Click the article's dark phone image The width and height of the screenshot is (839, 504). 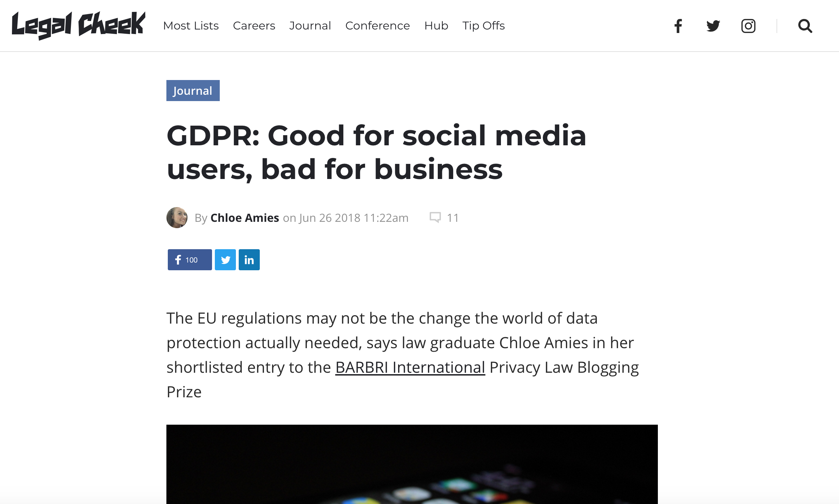412,467
